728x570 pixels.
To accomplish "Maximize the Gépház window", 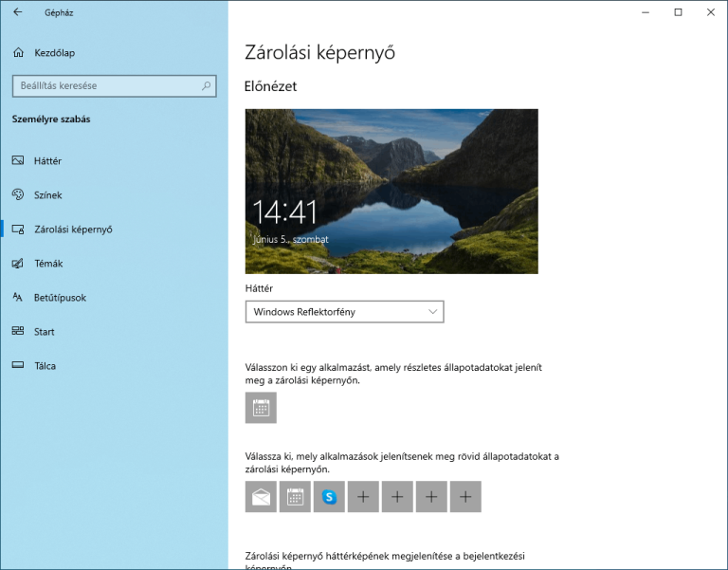I will coord(678,12).
